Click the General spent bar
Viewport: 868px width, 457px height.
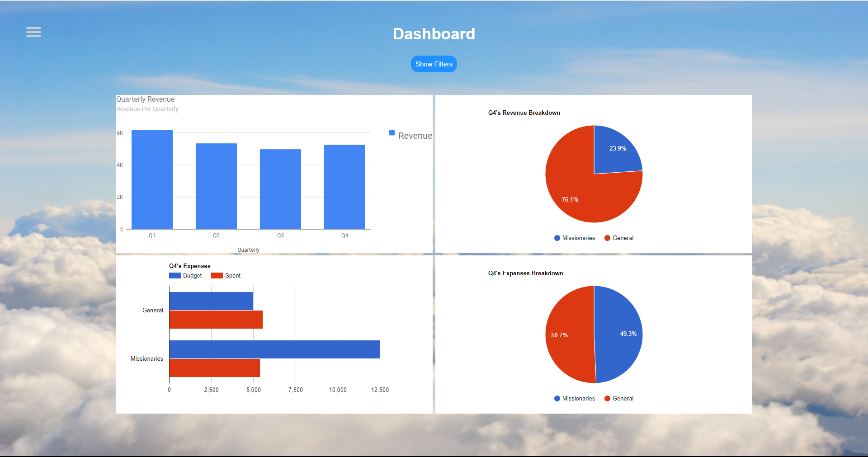216,320
